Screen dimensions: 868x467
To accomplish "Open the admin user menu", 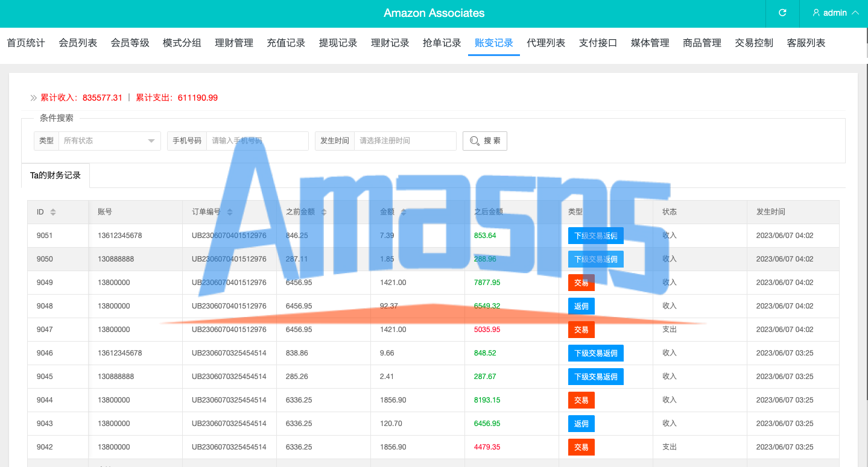I will click(835, 13).
